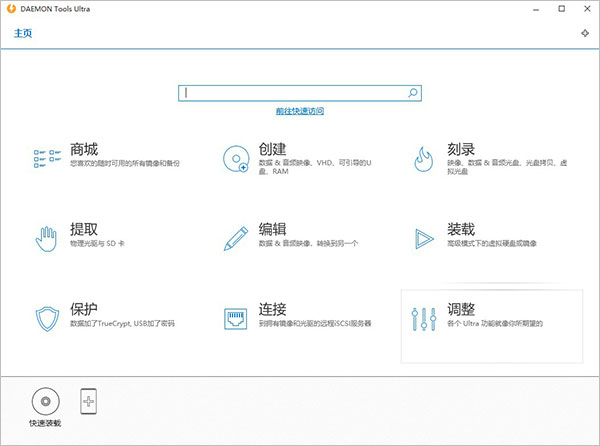Click the search magnifier icon
Viewport: 600px width, 446px height.
[412, 93]
